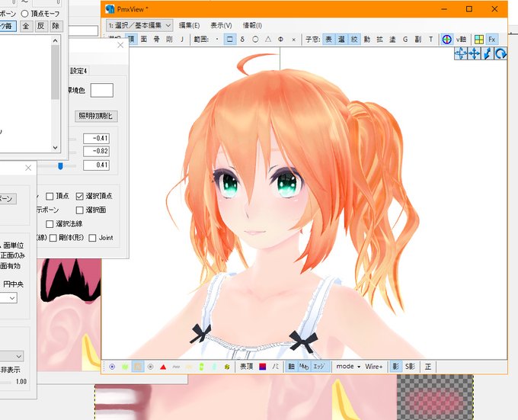The width and height of the screenshot is (518, 420).
Task: Toggle the colored circle axis gizmo icon
Action: (446, 40)
